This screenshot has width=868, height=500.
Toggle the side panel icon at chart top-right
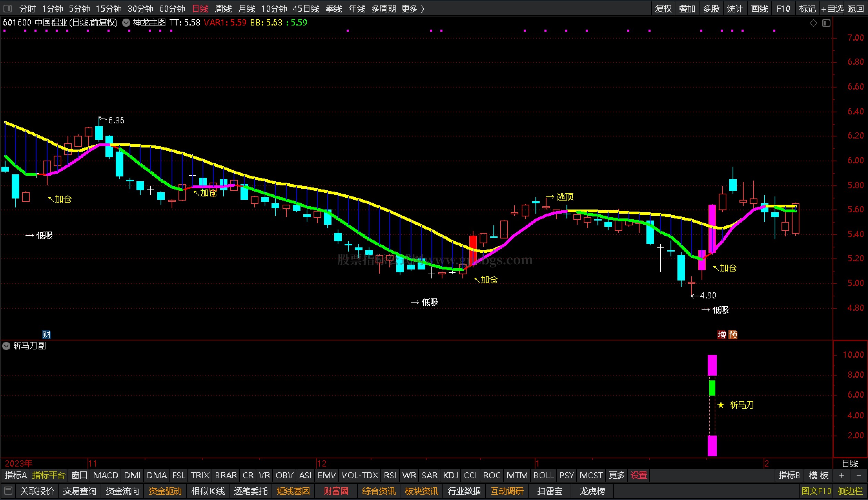(826, 23)
